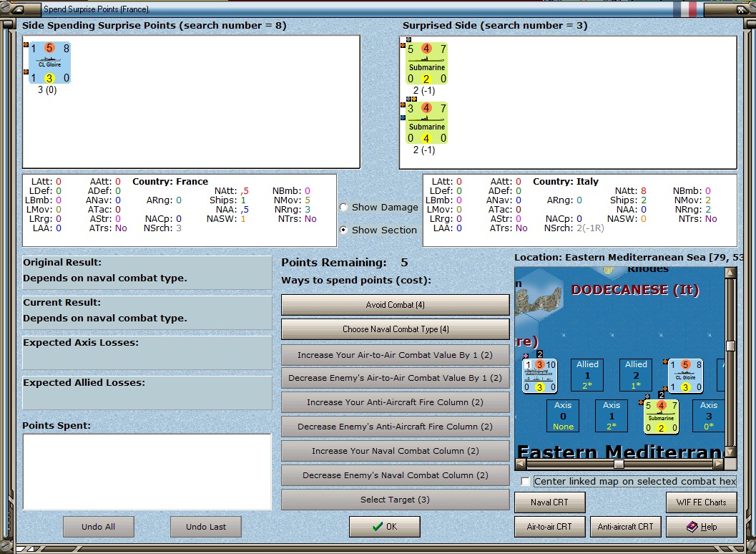Image resolution: width=756 pixels, height=554 pixels.
Task: Click Decrease Enemy's Anti-Aircraft Fire Column
Action: pos(396,427)
